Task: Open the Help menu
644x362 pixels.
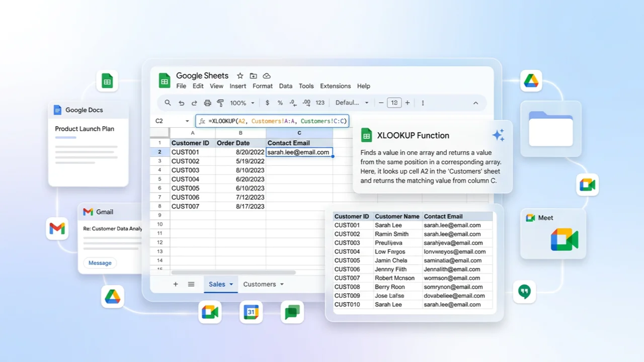Action: 363,86
